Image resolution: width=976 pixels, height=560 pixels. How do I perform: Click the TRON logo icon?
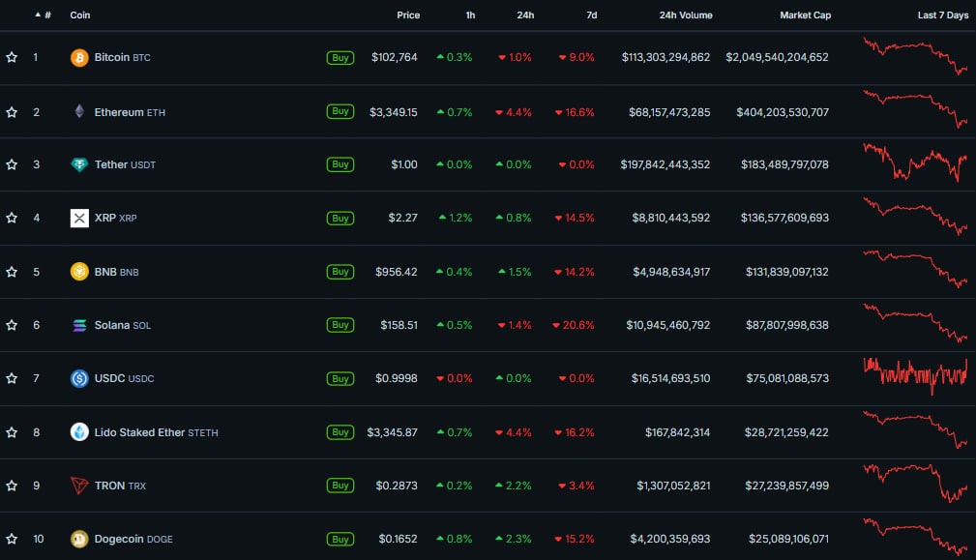click(x=79, y=486)
